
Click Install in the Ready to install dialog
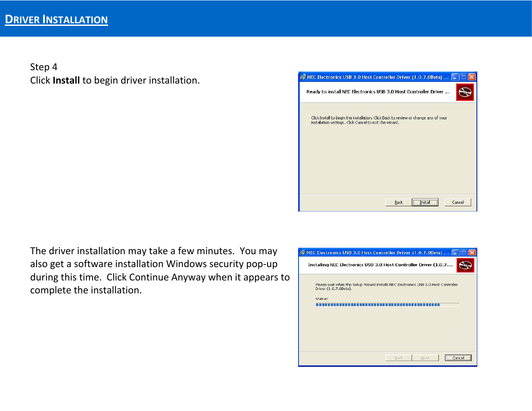pyautogui.click(x=425, y=202)
